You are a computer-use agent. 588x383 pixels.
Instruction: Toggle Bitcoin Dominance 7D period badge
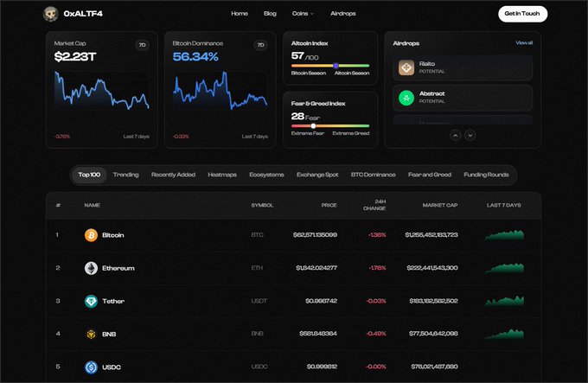(260, 45)
